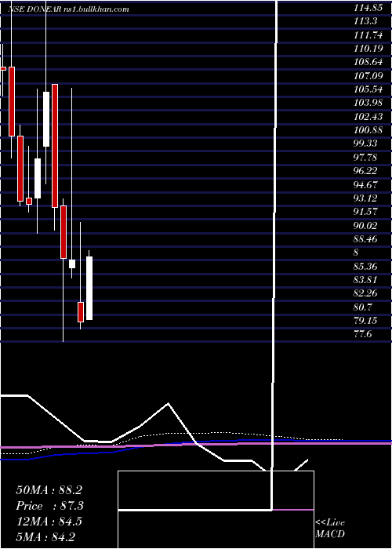Click the 107.09 price axis label
This screenshot has width=392, height=549.
click(368, 75)
